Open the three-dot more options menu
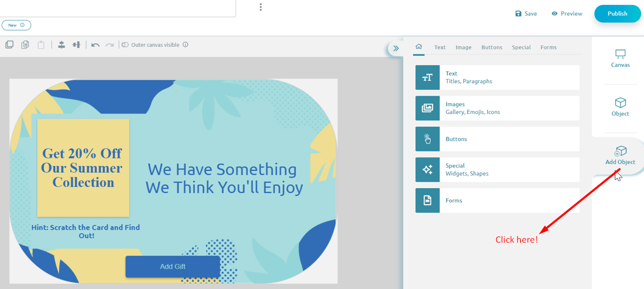The height and width of the screenshot is (289, 644). click(x=261, y=7)
